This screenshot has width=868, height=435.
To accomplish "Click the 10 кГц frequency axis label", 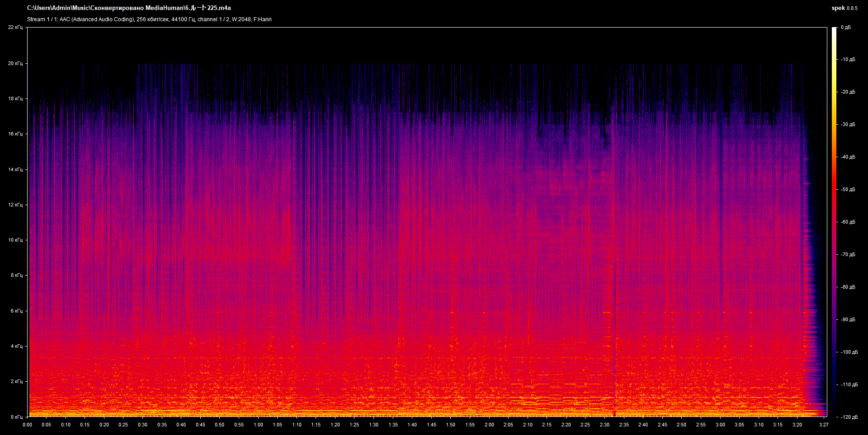I will [x=15, y=240].
